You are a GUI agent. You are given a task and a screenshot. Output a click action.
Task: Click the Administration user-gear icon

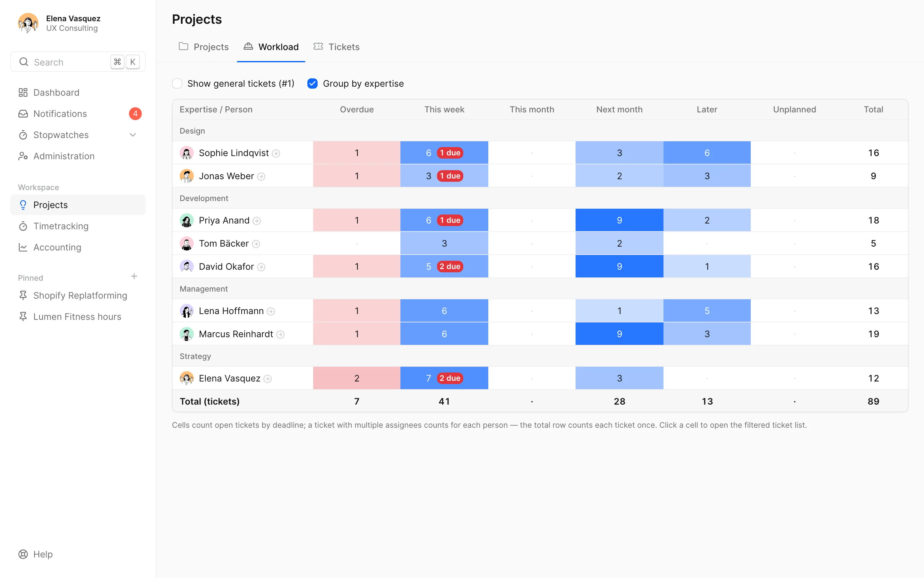pos(23,156)
